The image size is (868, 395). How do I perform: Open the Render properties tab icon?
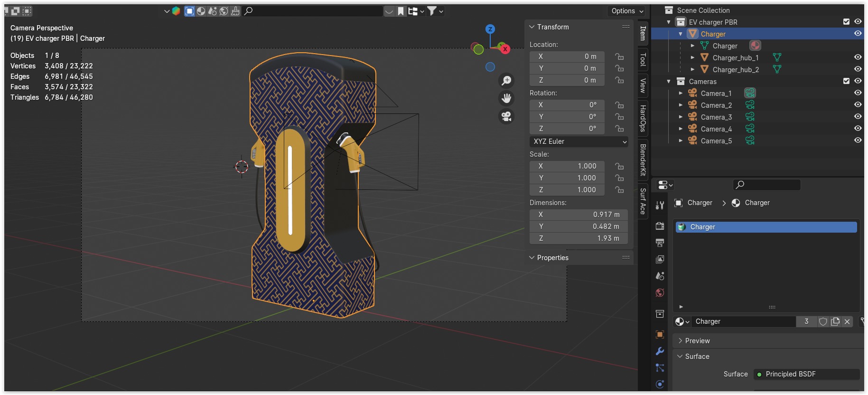click(x=660, y=226)
